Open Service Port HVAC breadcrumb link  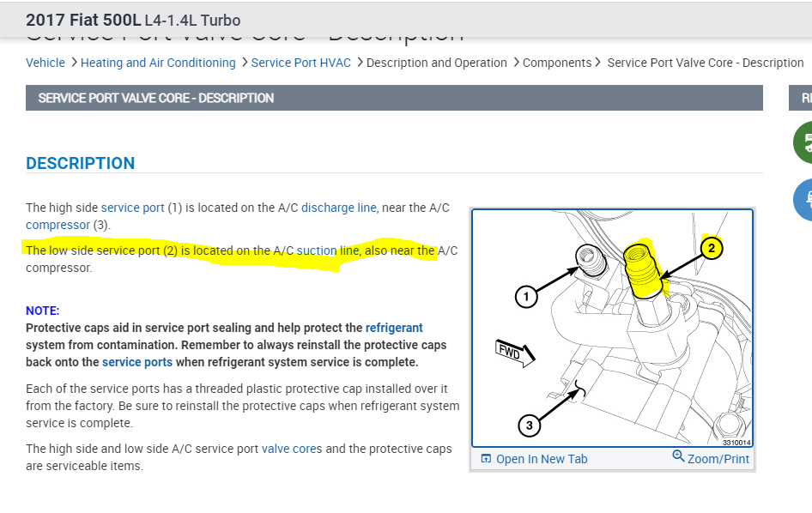(x=301, y=63)
